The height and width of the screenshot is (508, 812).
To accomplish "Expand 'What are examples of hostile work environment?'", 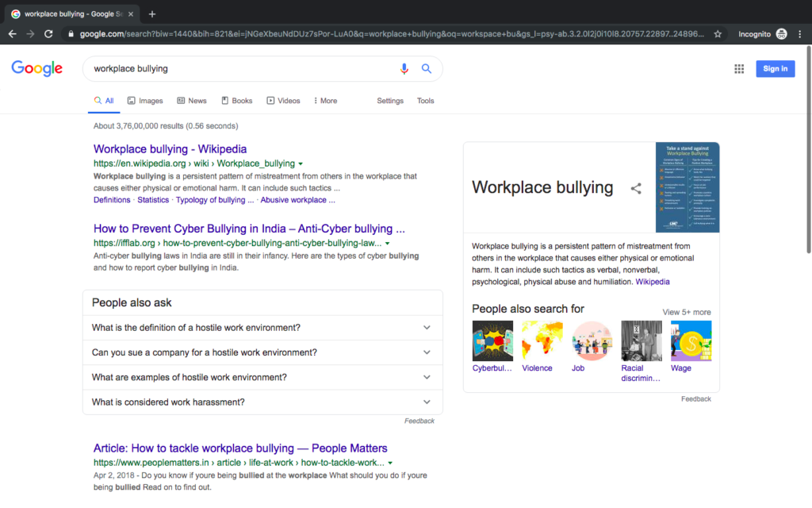I will click(262, 377).
